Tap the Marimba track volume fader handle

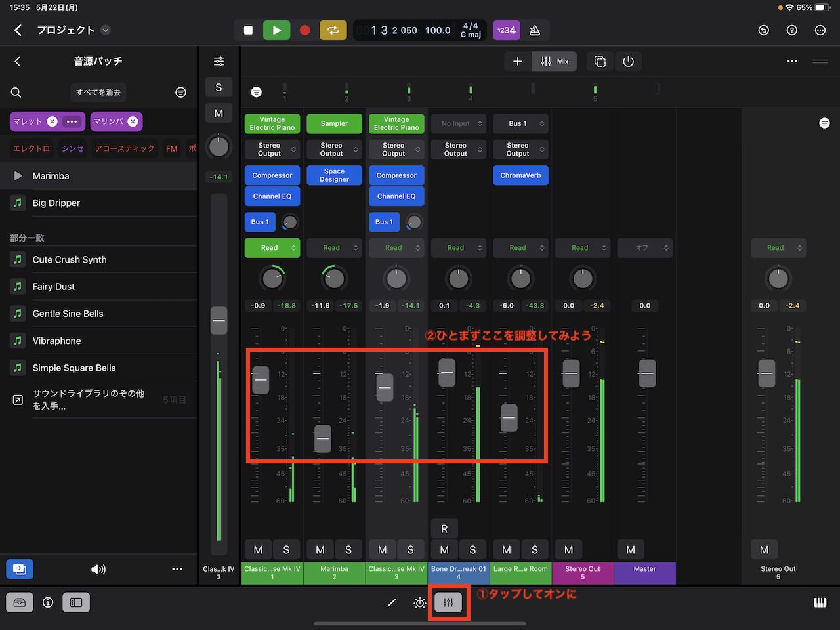pos(323,439)
